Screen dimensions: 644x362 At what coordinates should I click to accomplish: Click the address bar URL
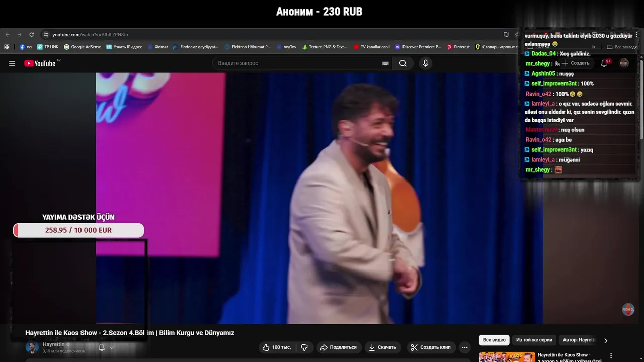tap(91, 35)
